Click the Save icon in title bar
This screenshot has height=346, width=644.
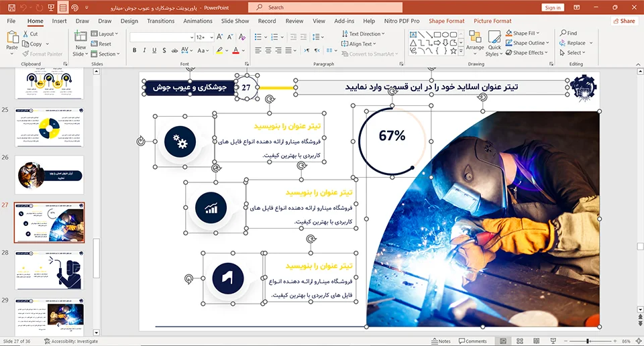click(x=11, y=7)
